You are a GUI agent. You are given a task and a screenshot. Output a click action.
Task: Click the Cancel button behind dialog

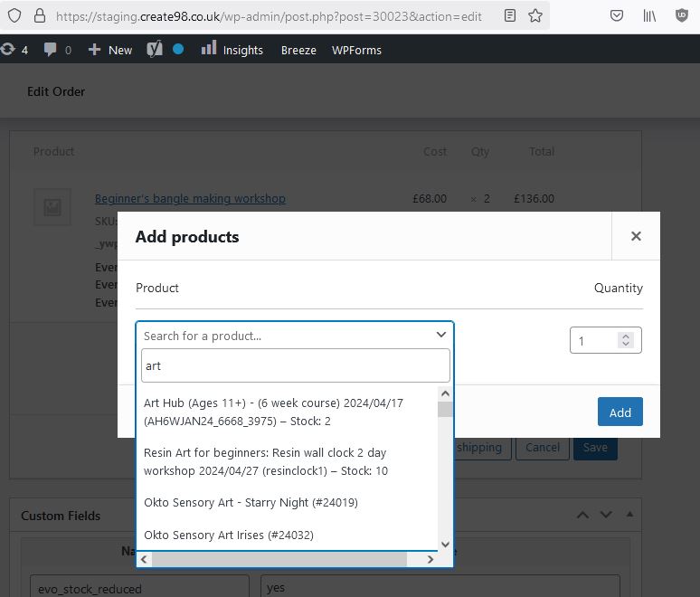pos(543,448)
